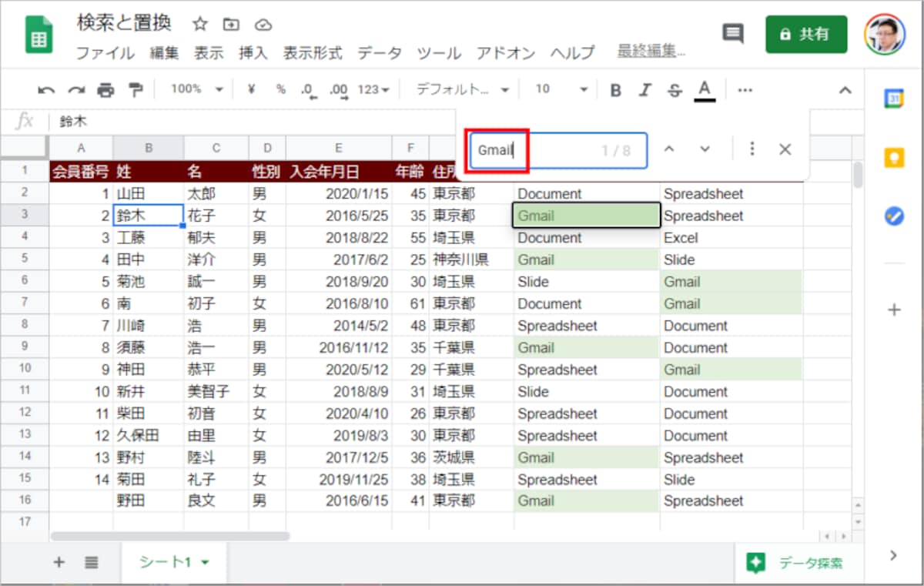Open the データ menu
The image size is (924, 586).
tap(380, 53)
